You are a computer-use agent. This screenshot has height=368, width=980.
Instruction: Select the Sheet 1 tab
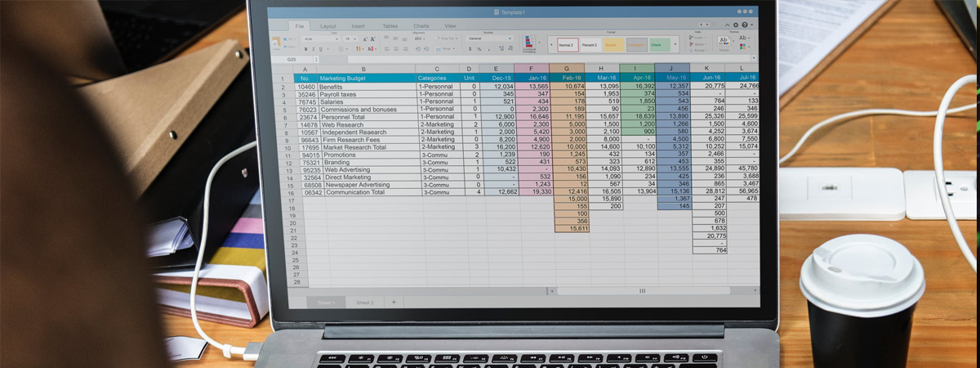[x=326, y=303]
